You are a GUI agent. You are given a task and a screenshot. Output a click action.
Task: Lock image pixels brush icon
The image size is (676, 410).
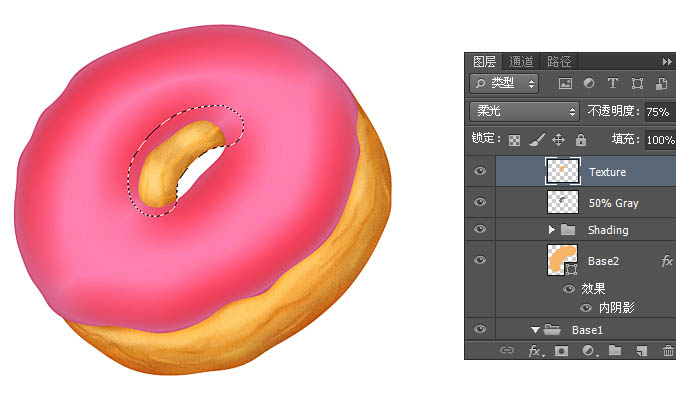click(537, 140)
